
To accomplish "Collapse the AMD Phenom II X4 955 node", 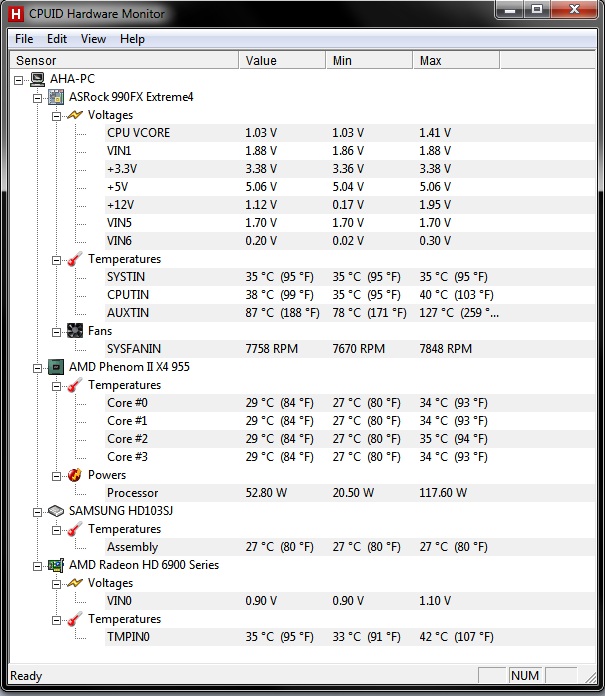I will [x=38, y=368].
